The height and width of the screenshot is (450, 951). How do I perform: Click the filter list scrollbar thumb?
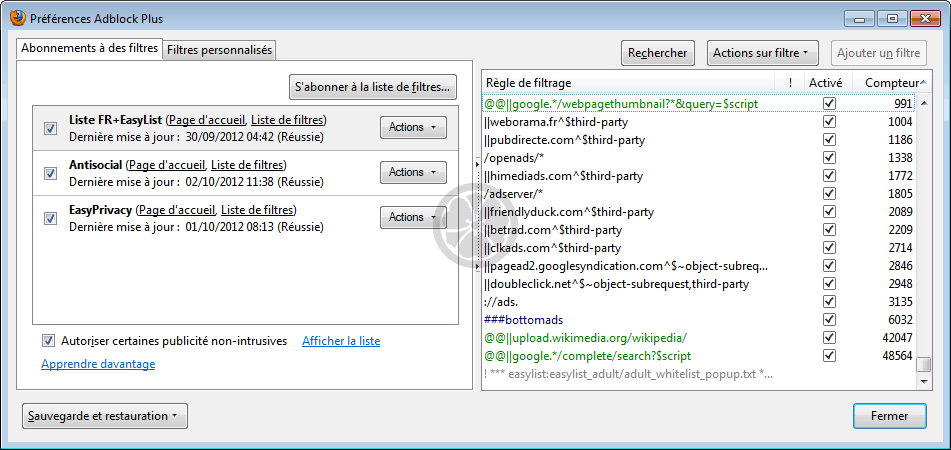tap(924, 364)
